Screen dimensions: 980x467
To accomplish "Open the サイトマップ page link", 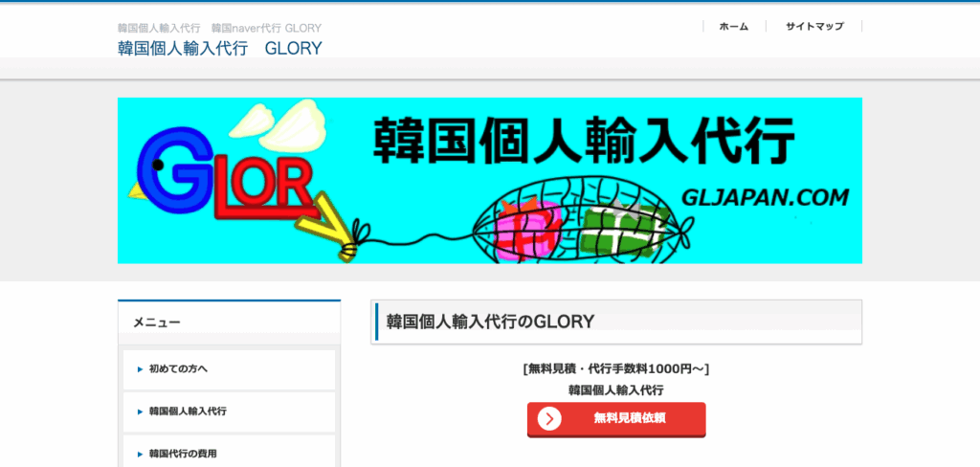I will click(x=814, y=26).
